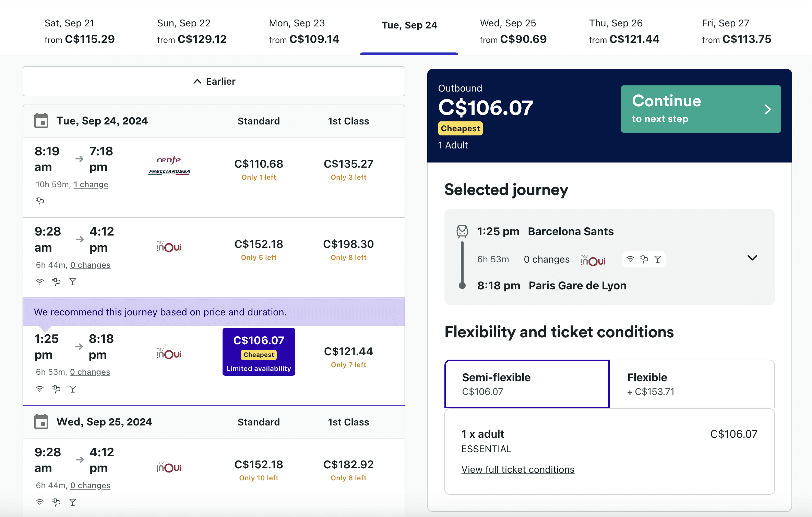Click the calendar icon beside Tue, Sep 24, 2024
The image size is (812, 517).
coord(41,121)
